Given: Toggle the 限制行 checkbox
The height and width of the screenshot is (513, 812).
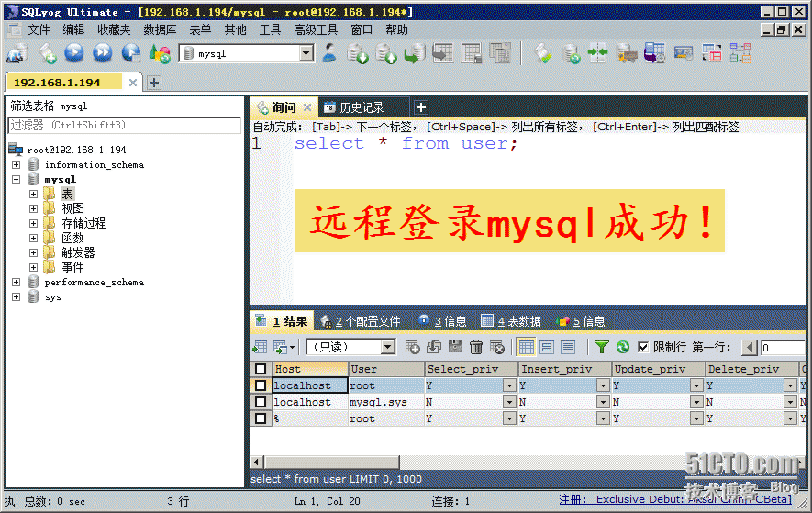Looking at the screenshot, I should (642, 347).
